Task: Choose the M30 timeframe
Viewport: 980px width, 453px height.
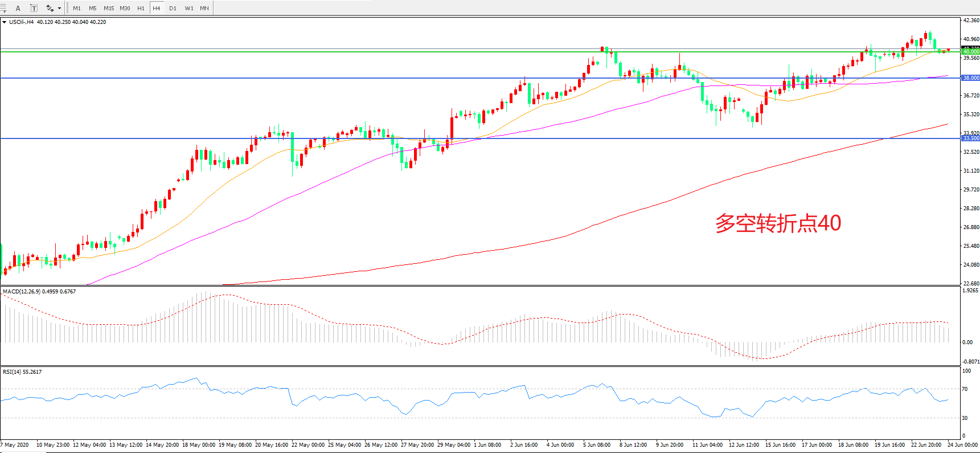Action: pos(125,8)
